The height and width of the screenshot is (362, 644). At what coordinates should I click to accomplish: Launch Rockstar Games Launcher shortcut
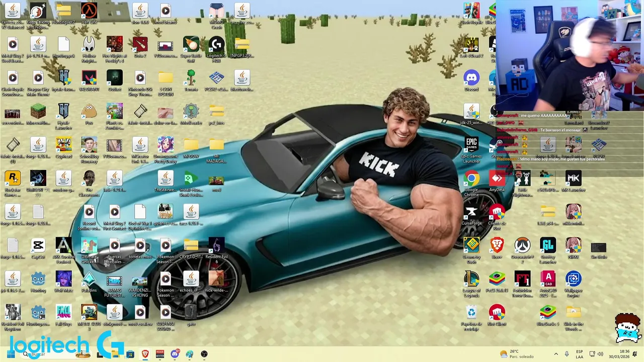(13, 178)
